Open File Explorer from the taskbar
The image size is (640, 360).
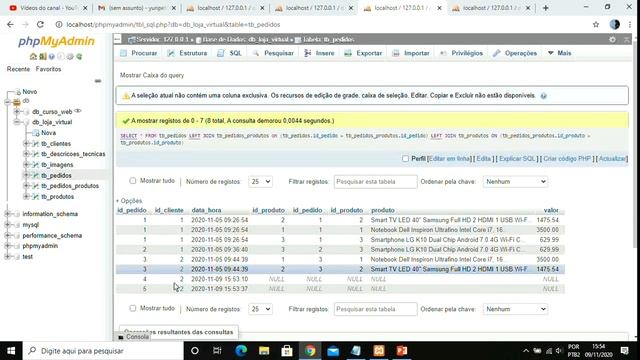click(264, 351)
